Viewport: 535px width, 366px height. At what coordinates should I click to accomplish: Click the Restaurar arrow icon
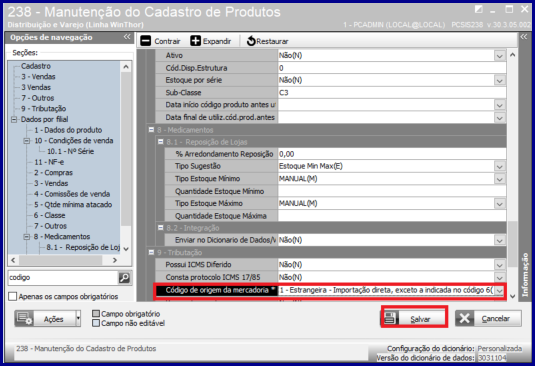pos(251,41)
